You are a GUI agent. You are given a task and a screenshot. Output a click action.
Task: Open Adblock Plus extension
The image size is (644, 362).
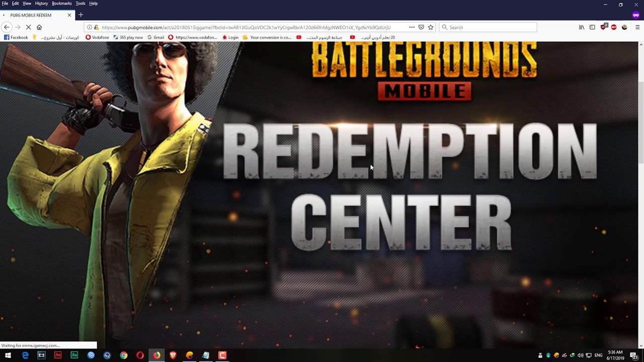pos(614,27)
